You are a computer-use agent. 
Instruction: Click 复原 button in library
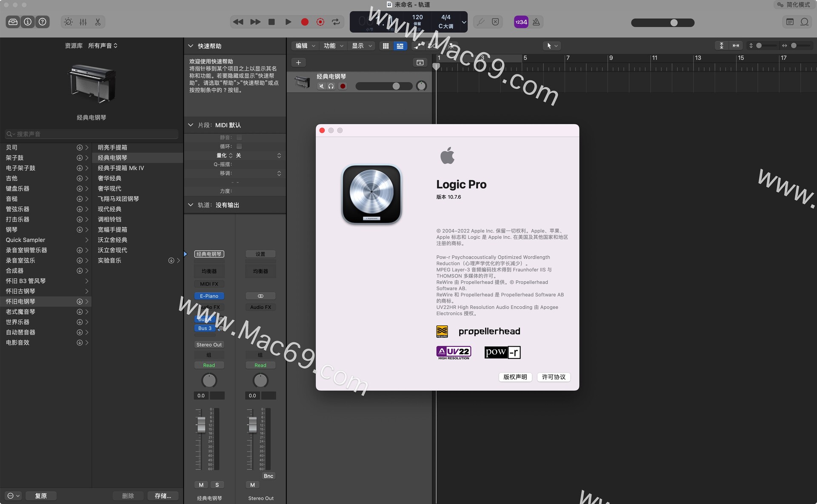(41, 496)
